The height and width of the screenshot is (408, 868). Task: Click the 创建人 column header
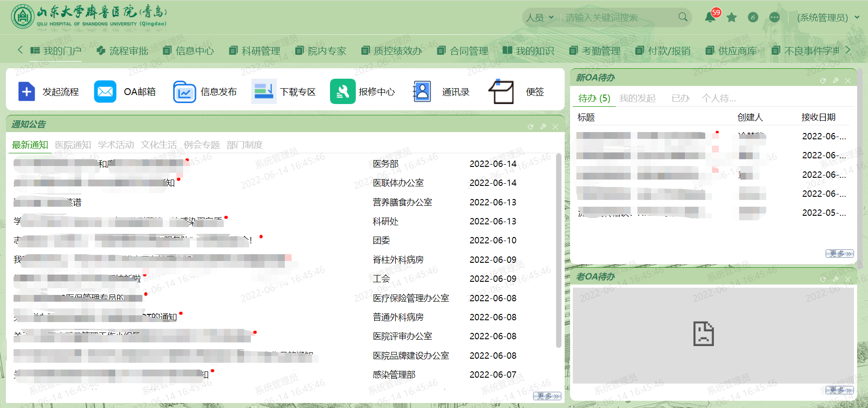tap(750, 117)
